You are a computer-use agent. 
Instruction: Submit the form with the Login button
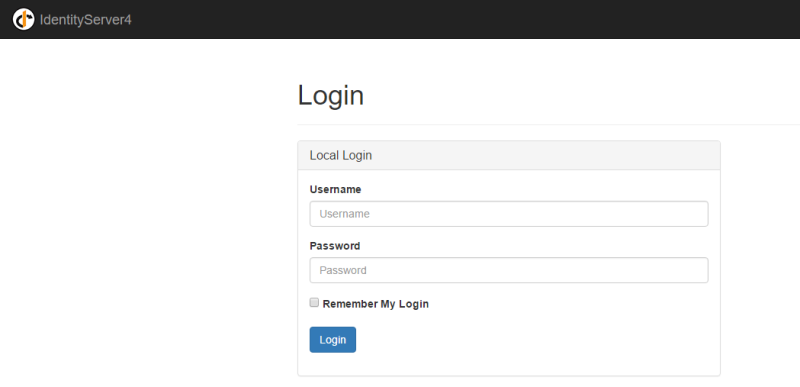click(x=333, y=340)
